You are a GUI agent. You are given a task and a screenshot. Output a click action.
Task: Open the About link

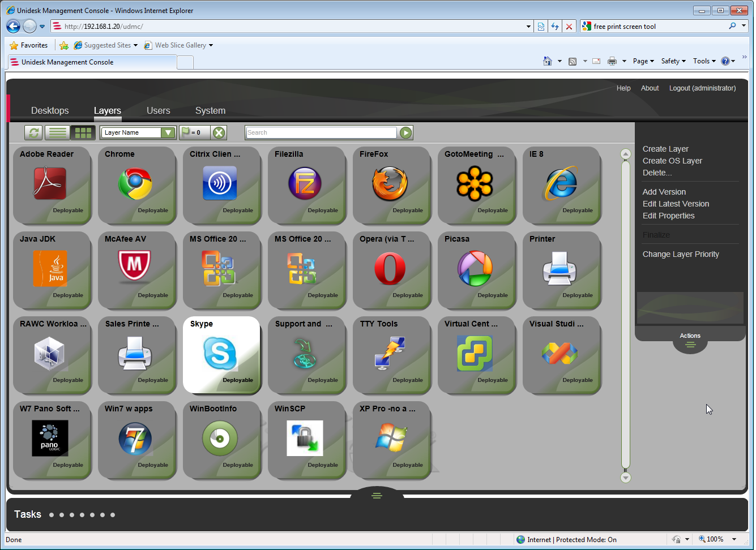pos(650,88)
